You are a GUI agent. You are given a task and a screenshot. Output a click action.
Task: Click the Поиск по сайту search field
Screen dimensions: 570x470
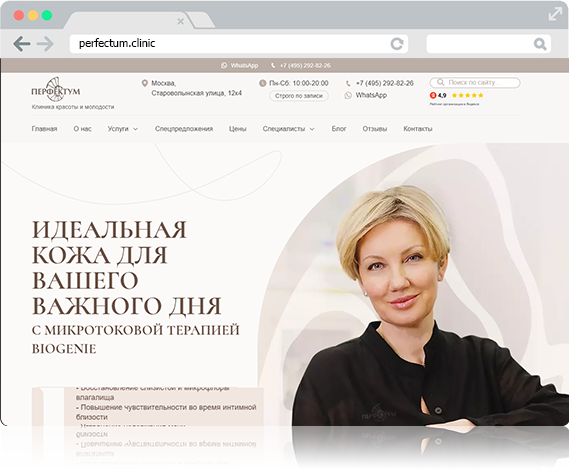tap(475, 83)
